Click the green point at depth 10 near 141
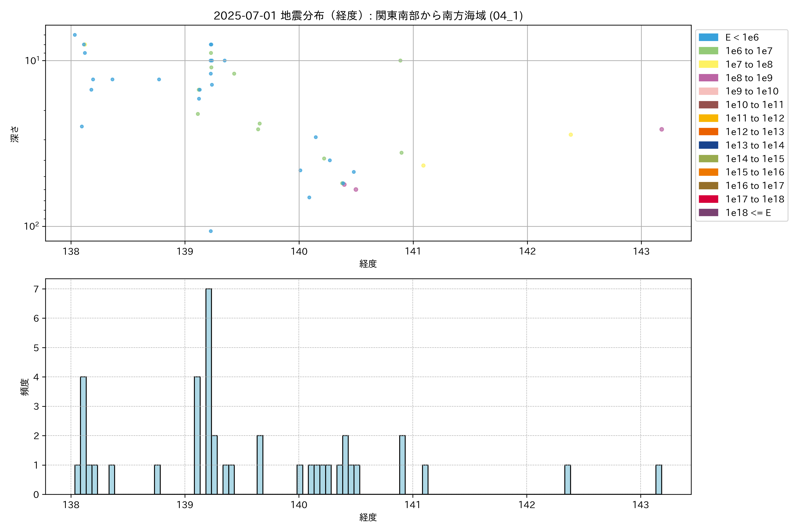The image size is (798, 532). point(400,61)
